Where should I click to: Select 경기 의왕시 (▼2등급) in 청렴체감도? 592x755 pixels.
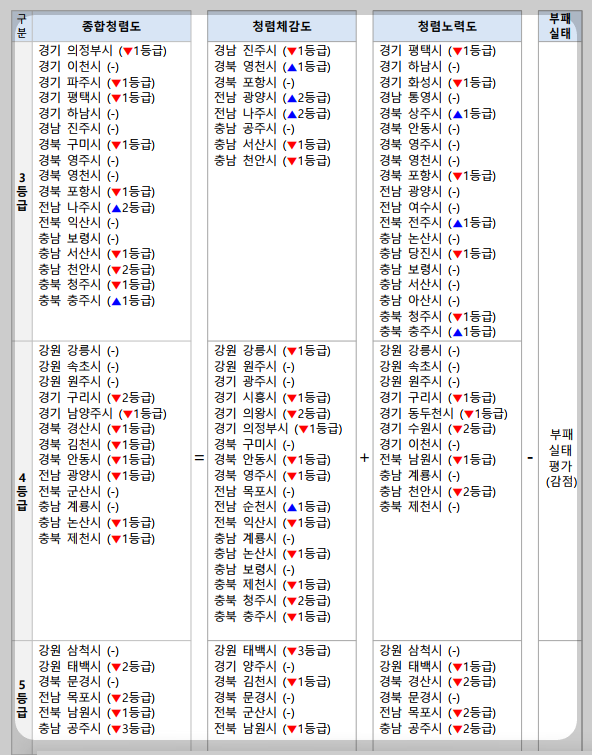coord(272,414)
